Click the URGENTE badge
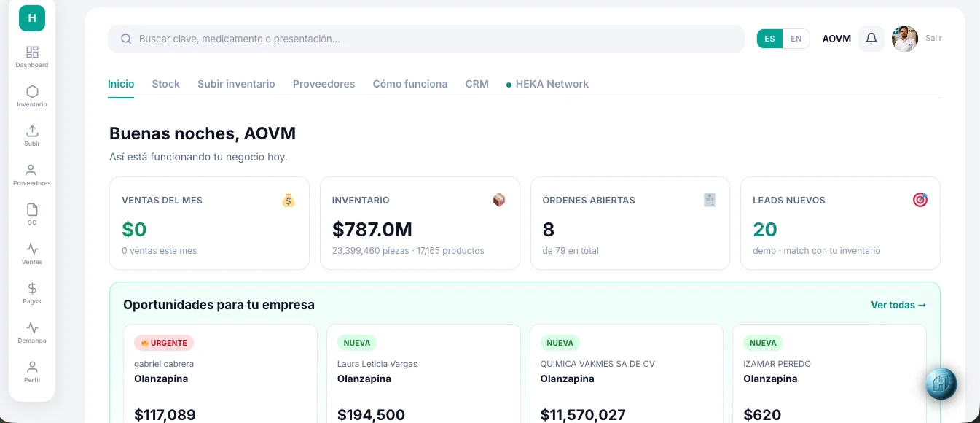The image size is (980, 423). click(x=164, y=343)
